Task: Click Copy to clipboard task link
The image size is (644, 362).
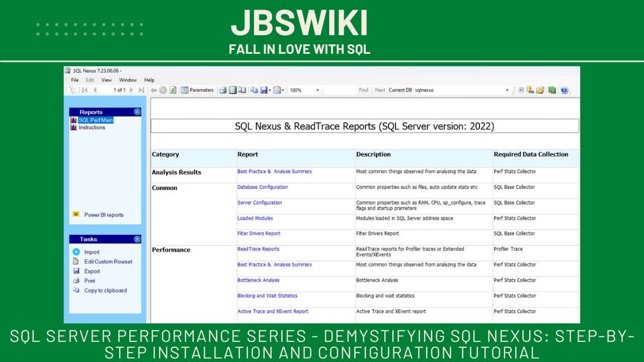Action: (x=106, y=291)
